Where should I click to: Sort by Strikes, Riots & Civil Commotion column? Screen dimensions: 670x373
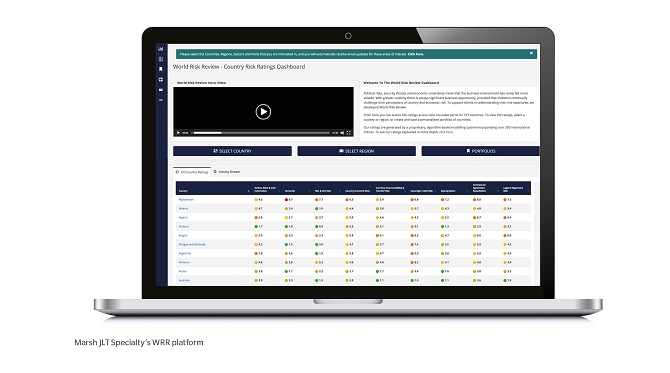[265, 189]
